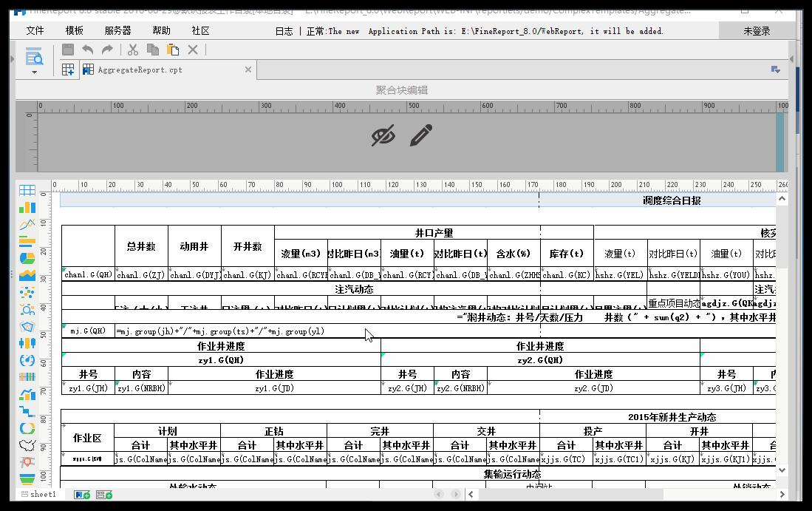
Task: Select the 调度综合日报 title cell
Action: tap(672, 200)
